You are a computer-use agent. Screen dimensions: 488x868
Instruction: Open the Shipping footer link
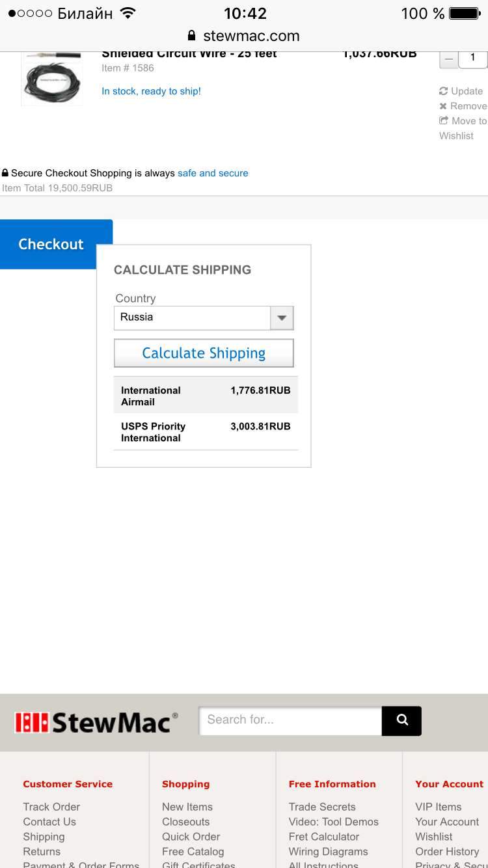click(44, 837)
